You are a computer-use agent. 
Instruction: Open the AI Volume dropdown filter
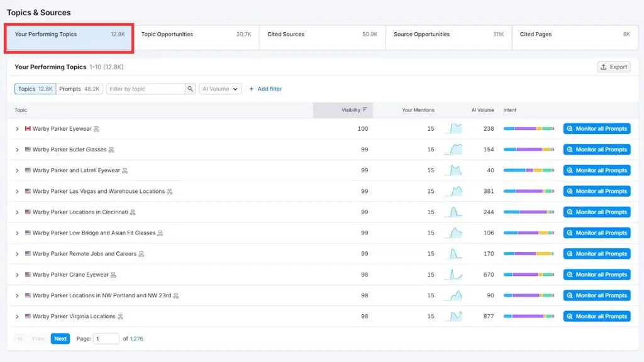click(x=220, y=89)
